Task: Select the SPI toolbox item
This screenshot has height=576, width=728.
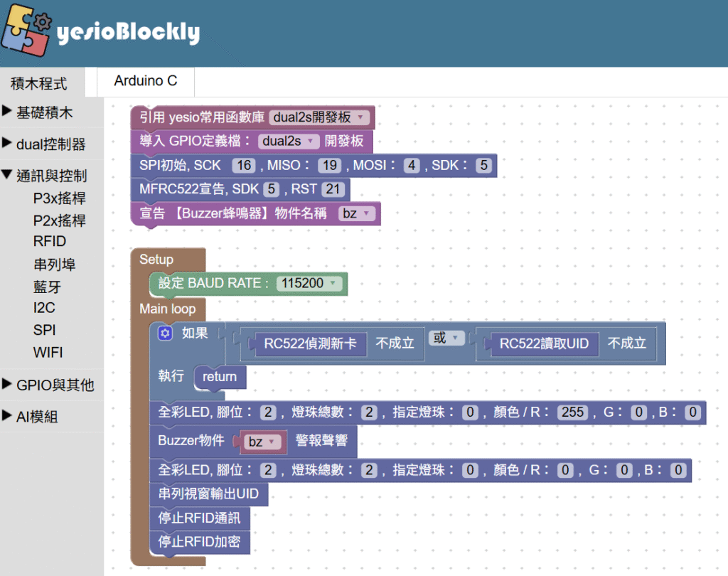Action: pos(45,330)
